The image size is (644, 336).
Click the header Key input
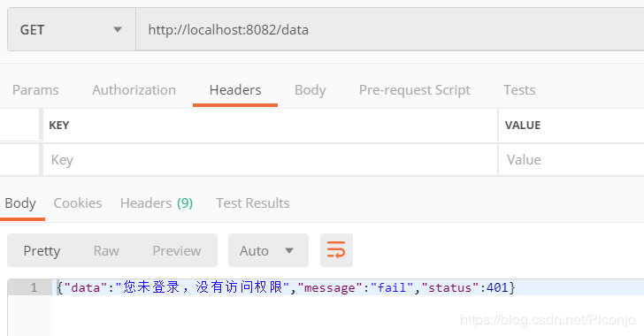271,160
